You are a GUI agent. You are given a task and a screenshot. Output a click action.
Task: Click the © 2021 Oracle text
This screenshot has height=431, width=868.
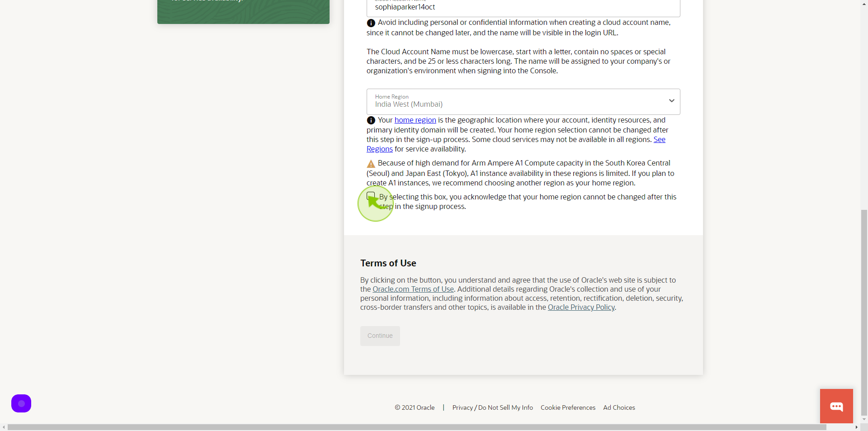(x=415, y=407)
